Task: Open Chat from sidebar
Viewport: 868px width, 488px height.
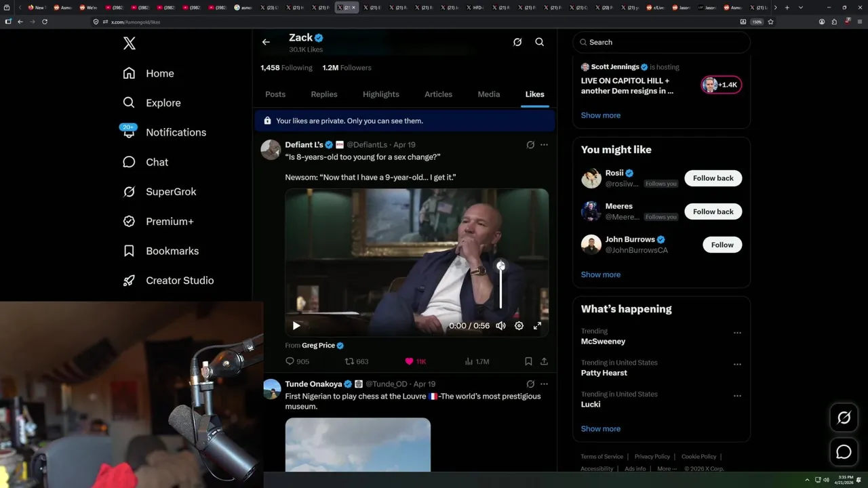Action: tap(145, 162)
